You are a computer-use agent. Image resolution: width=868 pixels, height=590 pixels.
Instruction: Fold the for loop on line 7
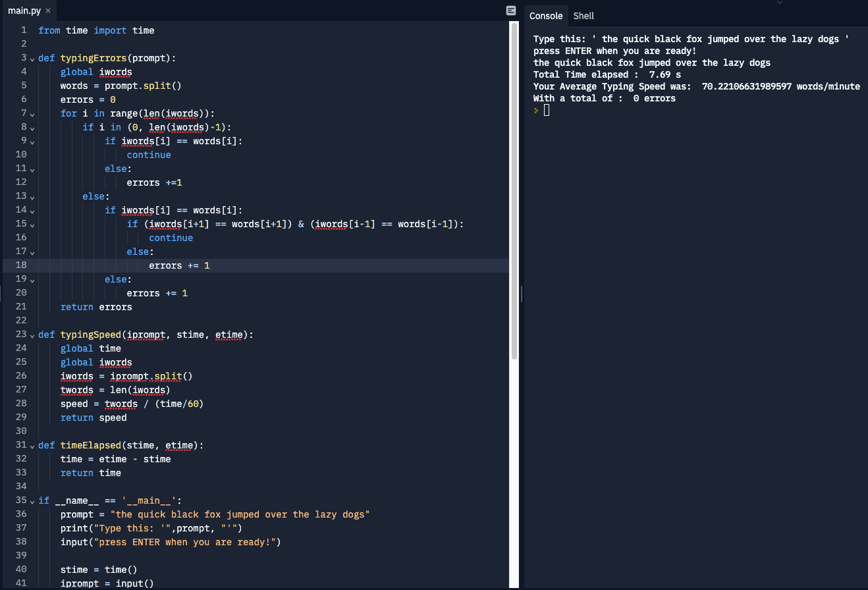coord(32,113)
